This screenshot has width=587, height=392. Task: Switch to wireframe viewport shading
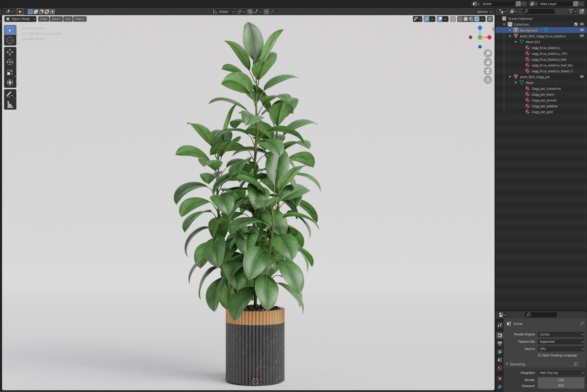(460, 19)
